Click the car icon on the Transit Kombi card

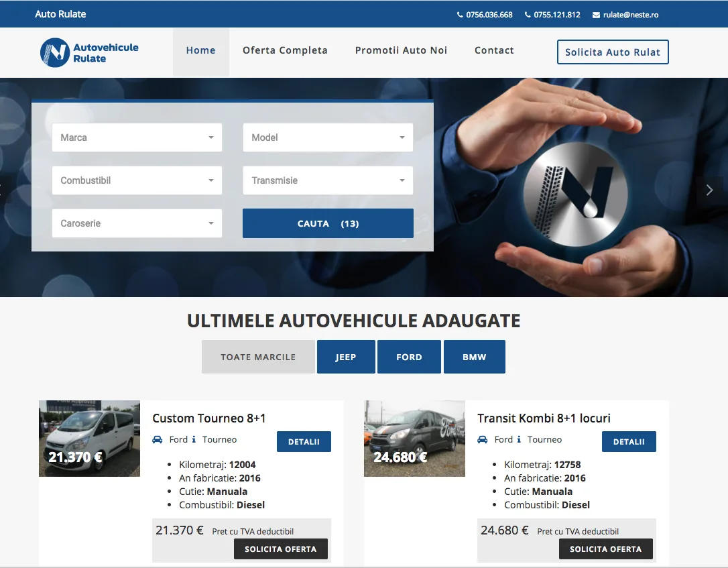pyautogui.click(x=483, y=440)
